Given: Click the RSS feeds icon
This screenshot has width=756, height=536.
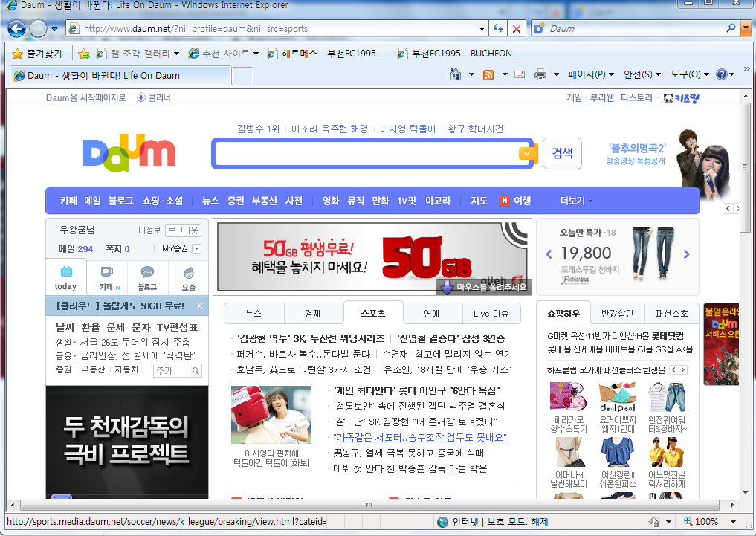Looking at the screenshot, I should coord(488,74).
